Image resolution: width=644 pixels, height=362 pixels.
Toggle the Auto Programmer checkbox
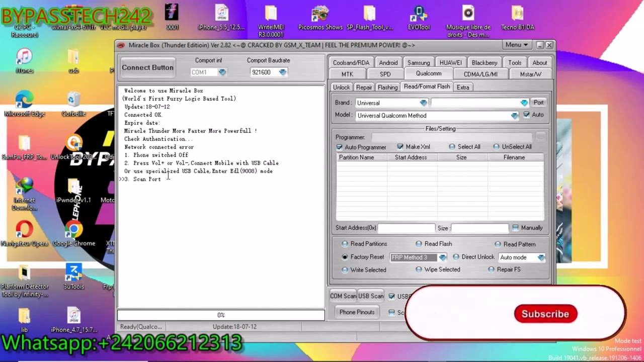pyautogui.click(x=339, y=147)
